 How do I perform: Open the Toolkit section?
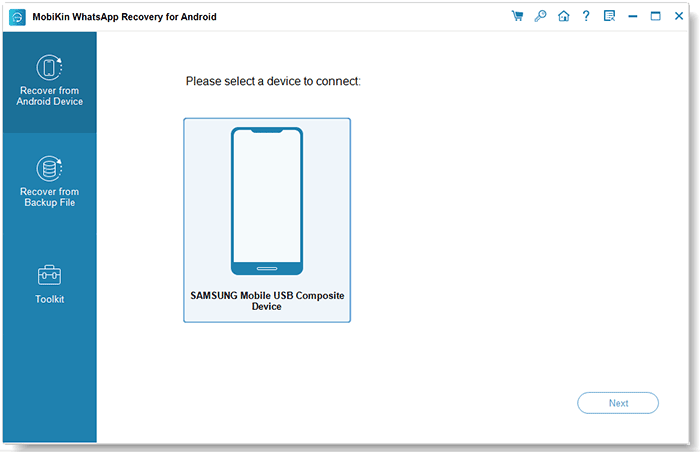tap(50, 284)
